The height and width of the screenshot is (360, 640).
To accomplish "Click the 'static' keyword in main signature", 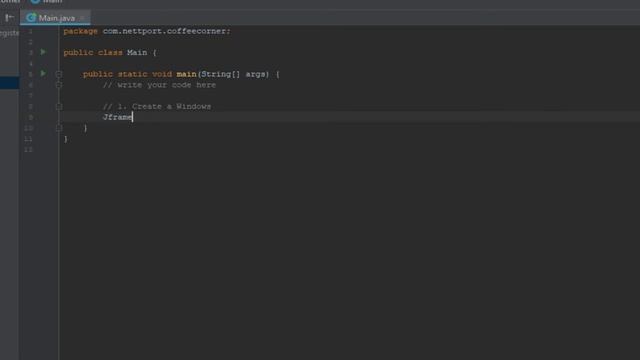I will coord(133,74).
